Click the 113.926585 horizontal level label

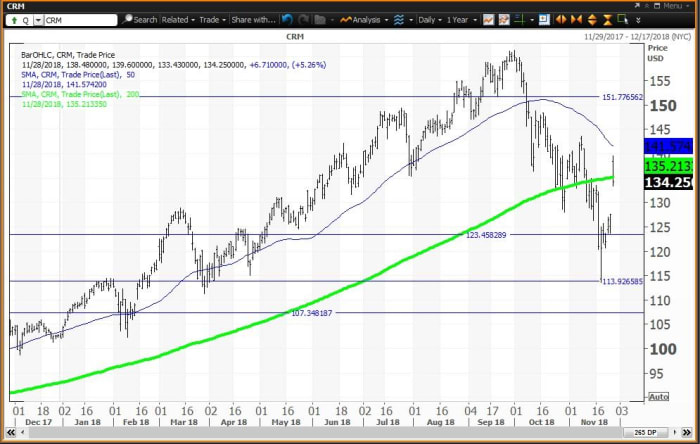622,281
